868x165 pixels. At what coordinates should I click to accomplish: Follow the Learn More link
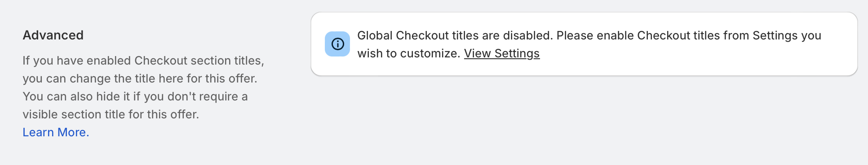56,132
